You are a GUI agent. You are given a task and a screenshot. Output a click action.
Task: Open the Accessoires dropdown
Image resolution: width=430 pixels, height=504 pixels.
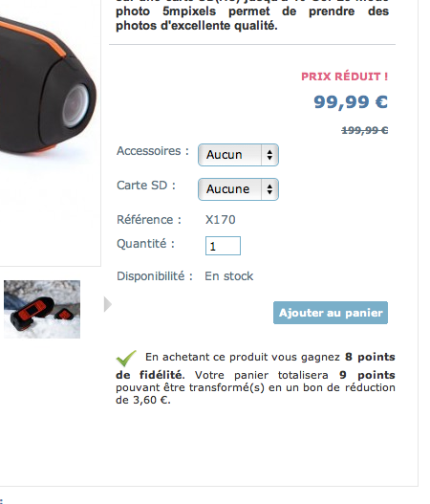pos(238,155)
